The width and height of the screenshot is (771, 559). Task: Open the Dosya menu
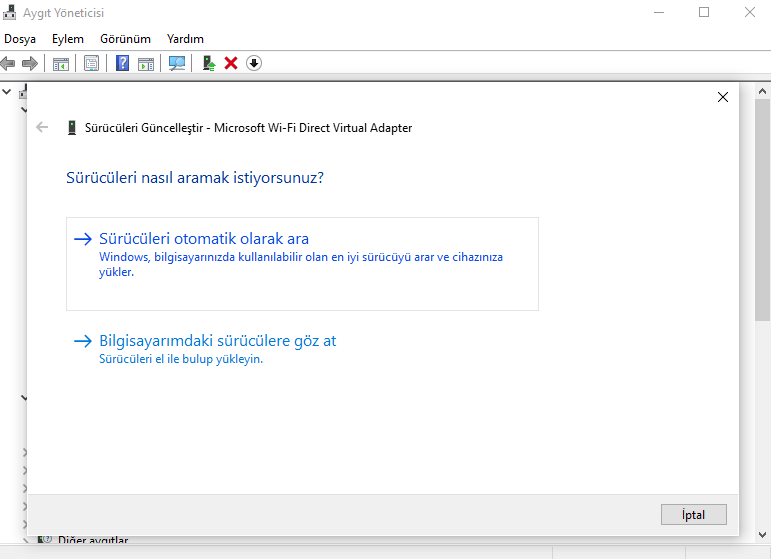pyautogui.click(x=20, y=39)
